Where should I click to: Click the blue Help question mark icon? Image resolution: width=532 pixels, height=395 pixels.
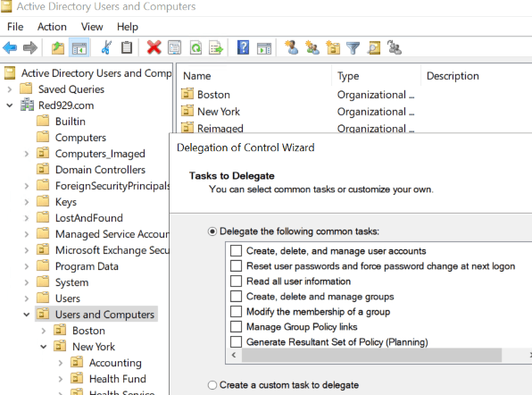coord(243,47)
